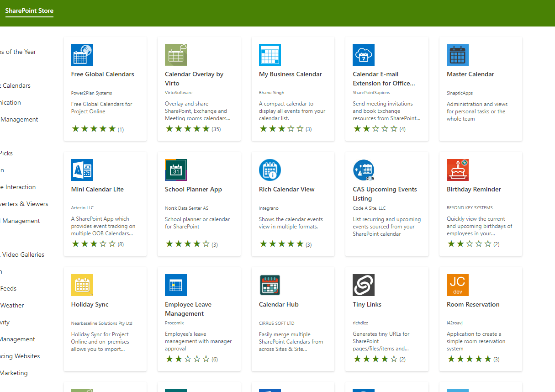
Task: Click the My Business Calendar app icon
Action: pyautogui.click(x=270, y=55)
